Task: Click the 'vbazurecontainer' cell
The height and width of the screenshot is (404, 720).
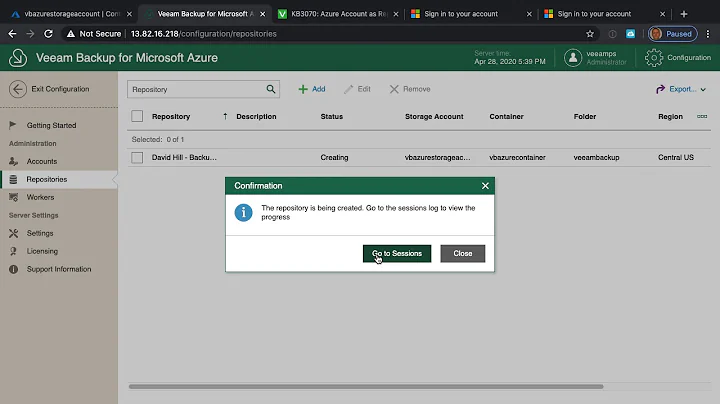Action: coord(517,157)
